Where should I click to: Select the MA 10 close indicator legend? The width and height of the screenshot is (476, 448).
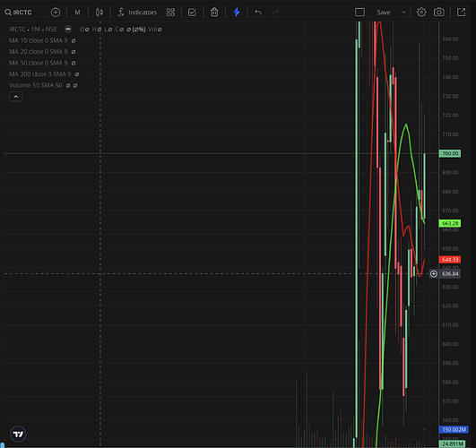click(39, 40)
